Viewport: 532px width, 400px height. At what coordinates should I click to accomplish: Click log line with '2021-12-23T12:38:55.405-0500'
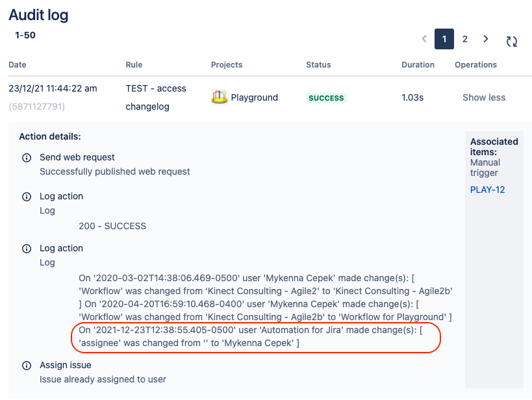[250, 330]
